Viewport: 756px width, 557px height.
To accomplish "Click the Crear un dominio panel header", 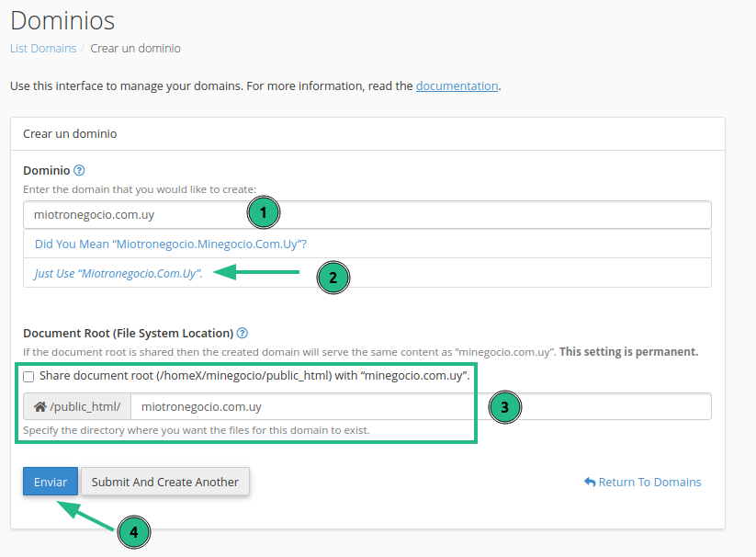I will pyautogui.click(x=367, y=133).
